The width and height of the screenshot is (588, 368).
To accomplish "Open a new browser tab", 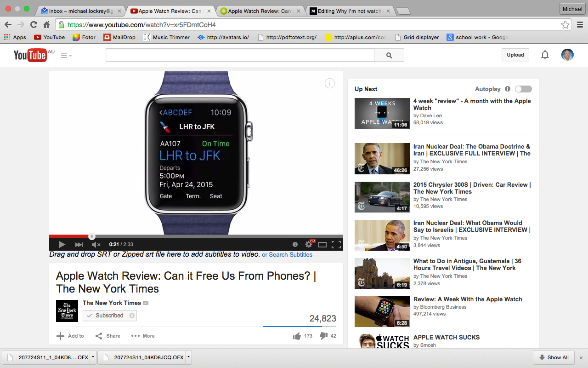I will tap(403, 11).
